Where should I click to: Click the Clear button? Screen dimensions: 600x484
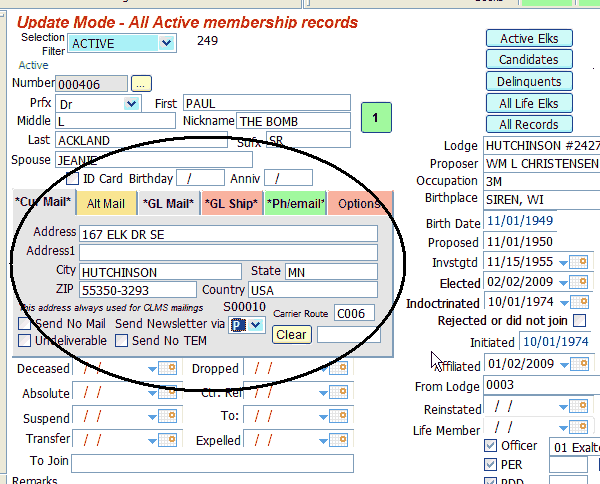coord(291,334)
